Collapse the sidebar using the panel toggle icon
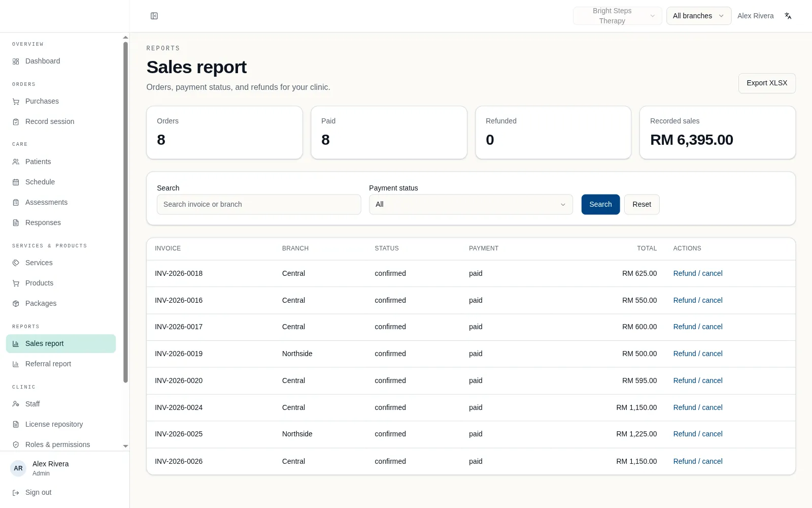The image size is (812, 508). pos(154,16)
